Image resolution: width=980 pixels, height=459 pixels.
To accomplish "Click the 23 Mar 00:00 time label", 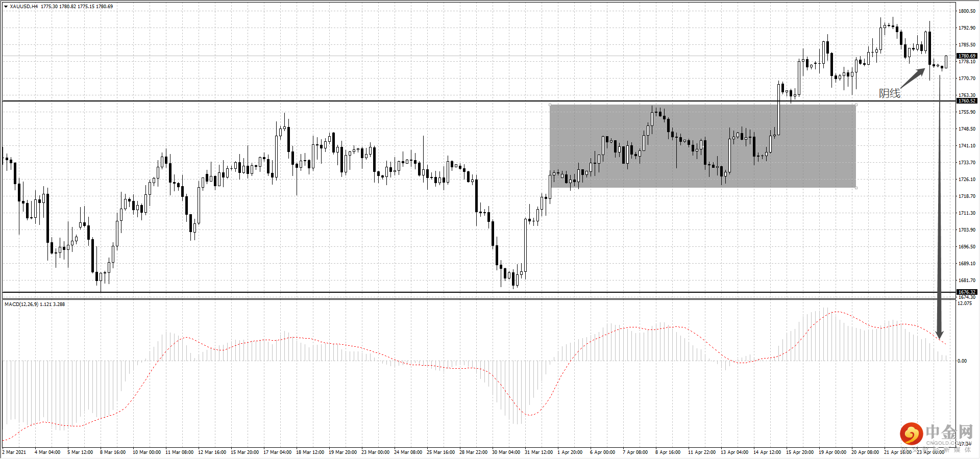I will point(375,452).
